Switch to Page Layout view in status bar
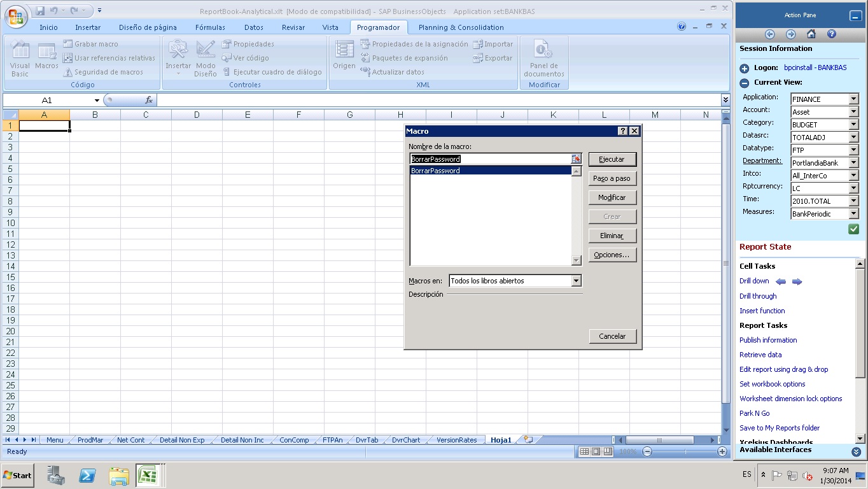 pyautogui.click(x=596, y=451)
